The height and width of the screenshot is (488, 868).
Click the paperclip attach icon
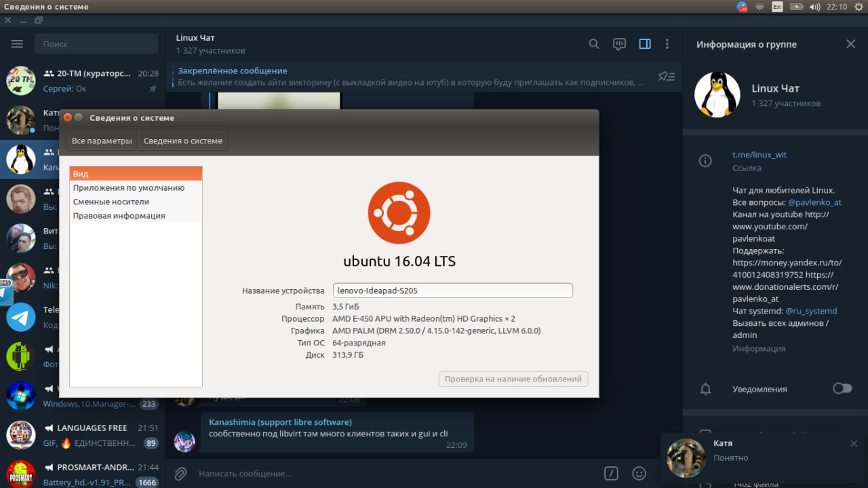(x=180, y=473)
